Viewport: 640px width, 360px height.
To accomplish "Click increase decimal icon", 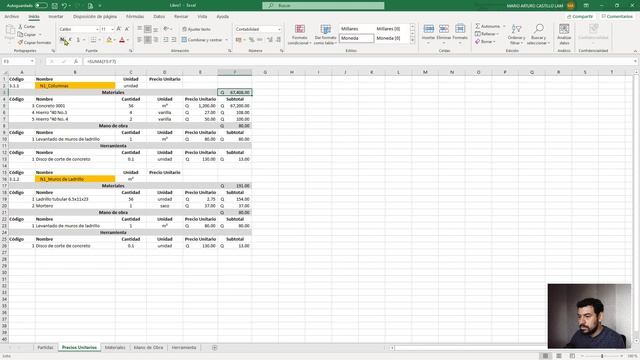I will click(x=270, y=40).
